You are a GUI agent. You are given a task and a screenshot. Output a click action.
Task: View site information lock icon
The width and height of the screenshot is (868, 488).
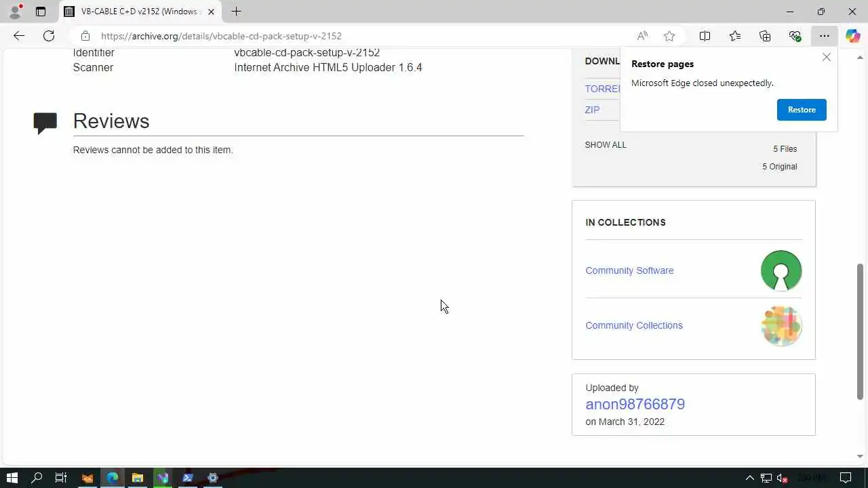click(85, 36)
